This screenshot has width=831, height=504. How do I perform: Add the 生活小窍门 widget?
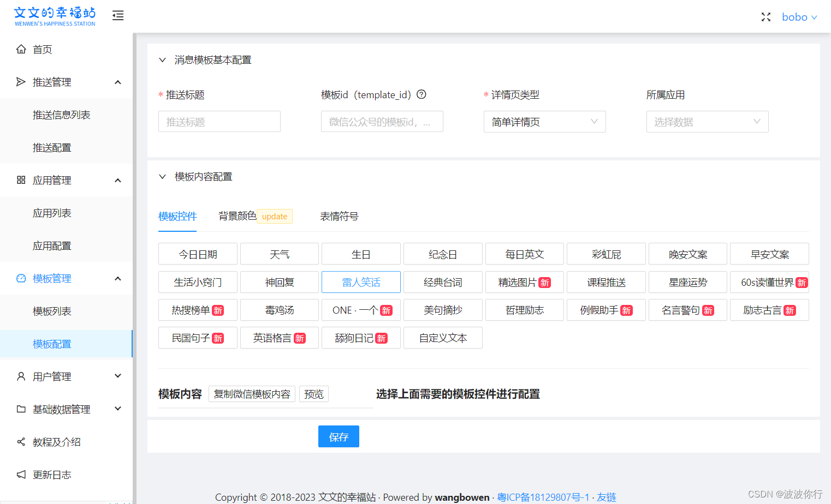[198, 282]
